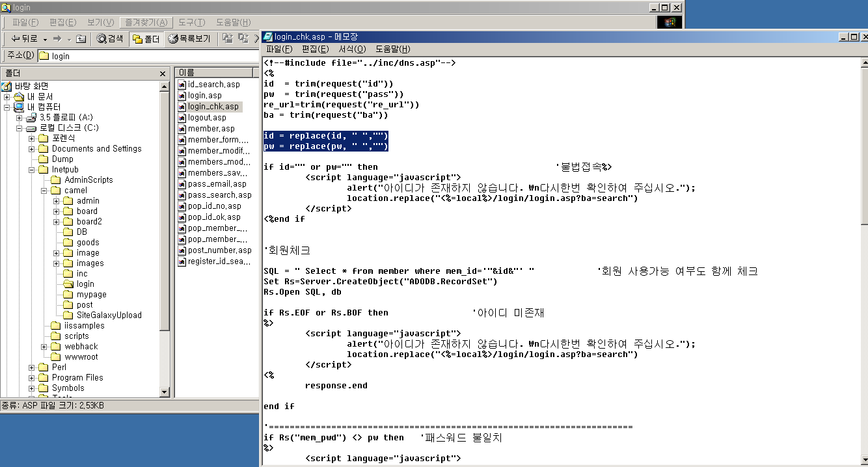868x467 pixels.
Task: Click the Move To folder toolbar icon
Action: (228, 39)
